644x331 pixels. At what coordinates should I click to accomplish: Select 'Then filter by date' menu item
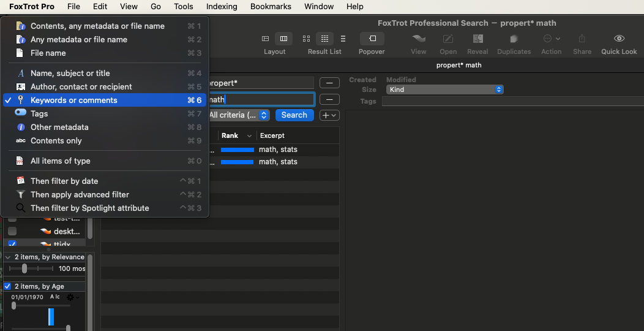click(64, 181)
